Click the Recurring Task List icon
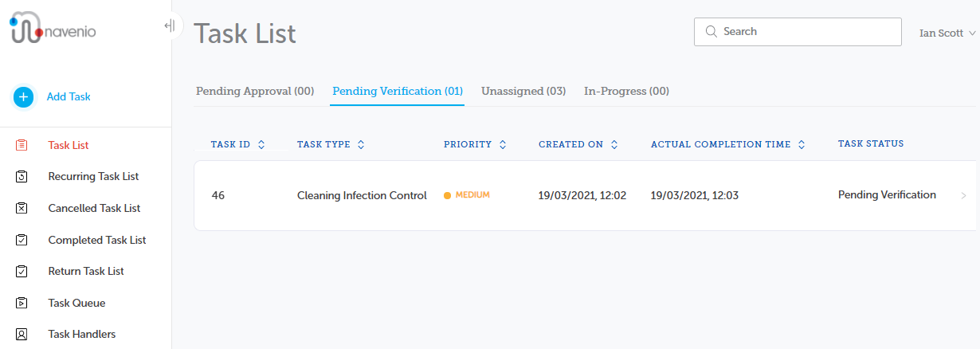The width and height of the screenshot is (980, 349). click(22, 176)
